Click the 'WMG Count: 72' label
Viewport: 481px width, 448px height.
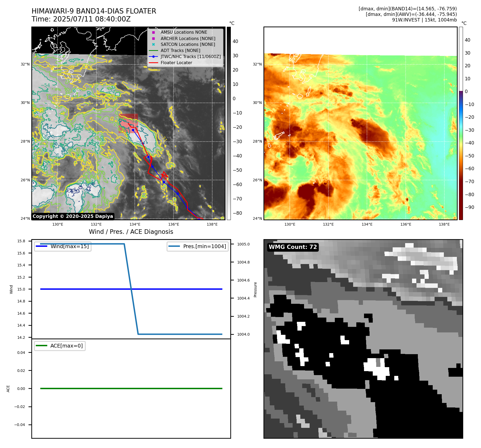293,247
